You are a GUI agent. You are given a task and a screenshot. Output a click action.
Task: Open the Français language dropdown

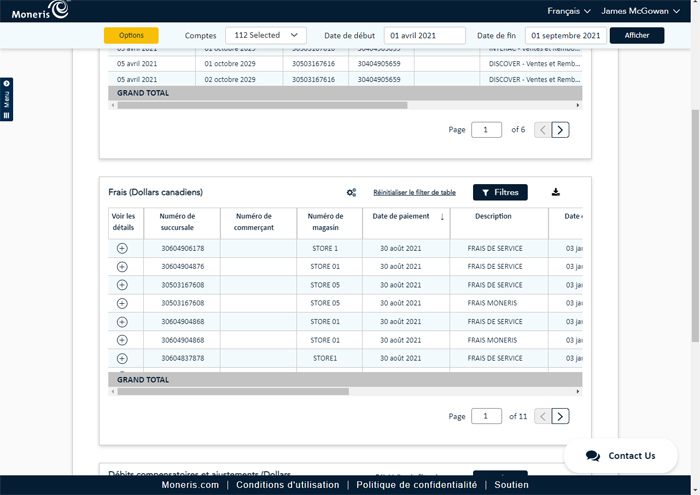569,11
